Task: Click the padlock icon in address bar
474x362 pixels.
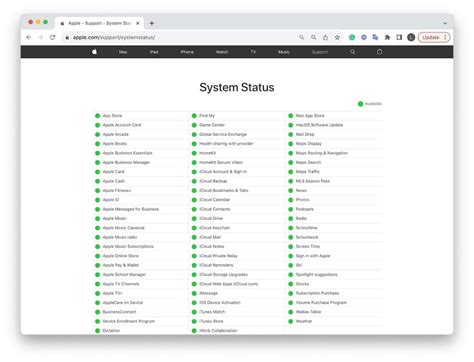Action: click(67, 37)
